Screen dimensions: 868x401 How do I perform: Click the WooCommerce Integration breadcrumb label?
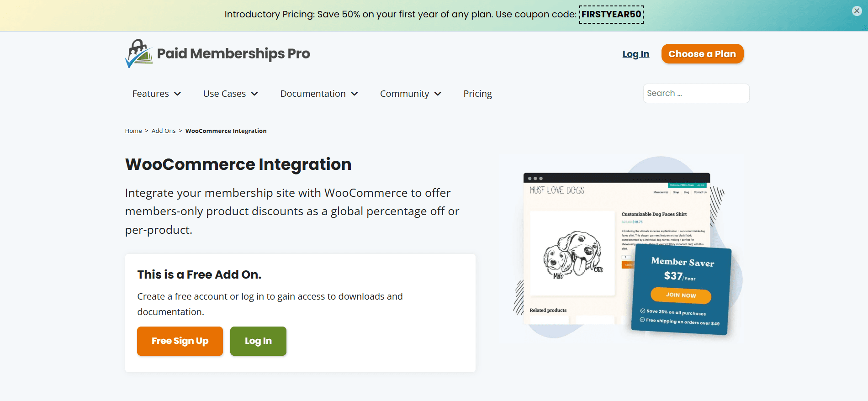coord(226,131)
